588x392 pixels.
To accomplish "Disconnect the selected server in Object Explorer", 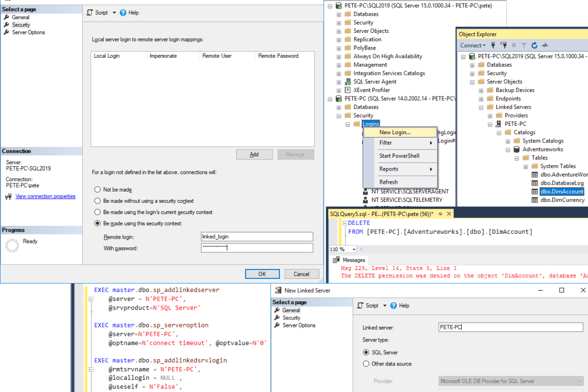I will (x=504, y=45).
